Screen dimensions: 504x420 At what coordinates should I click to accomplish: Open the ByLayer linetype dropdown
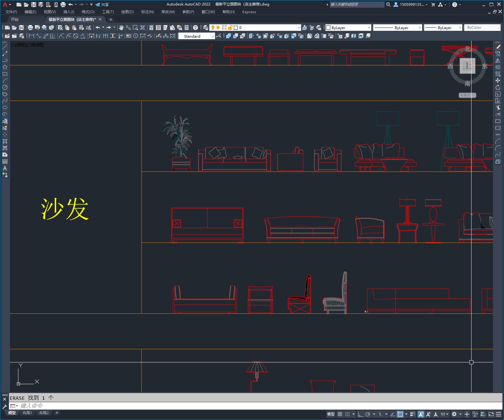(x=398, y=28)
